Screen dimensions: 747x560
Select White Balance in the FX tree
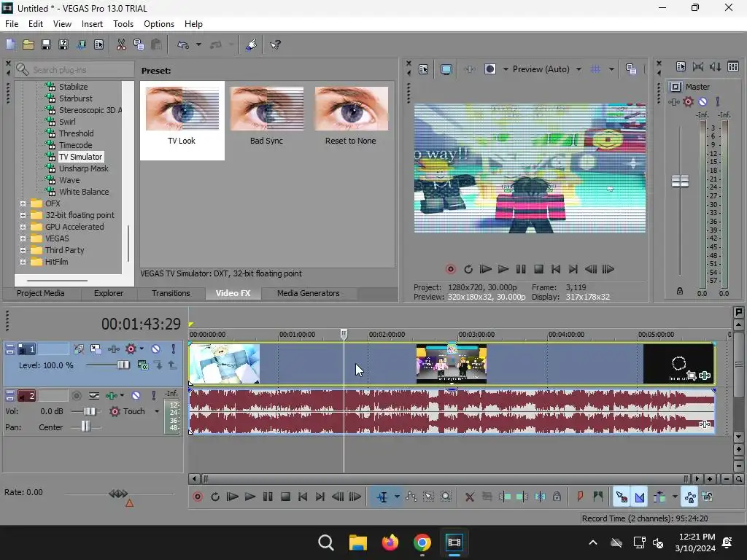[84, 192]
